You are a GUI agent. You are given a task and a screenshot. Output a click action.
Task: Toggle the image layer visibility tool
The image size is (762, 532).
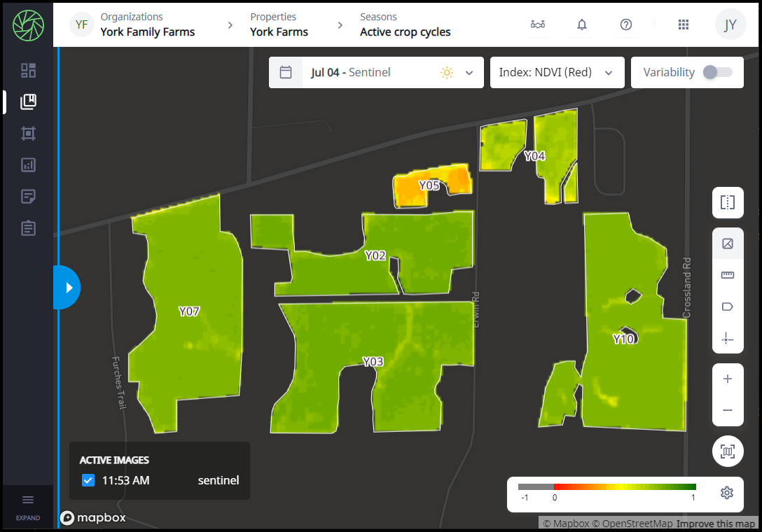[x=728, y=244]
